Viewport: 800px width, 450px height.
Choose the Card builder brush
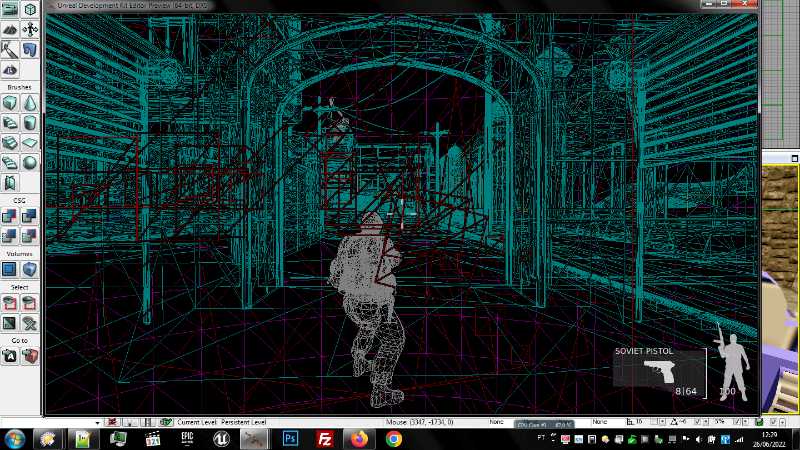coord(10,183)
